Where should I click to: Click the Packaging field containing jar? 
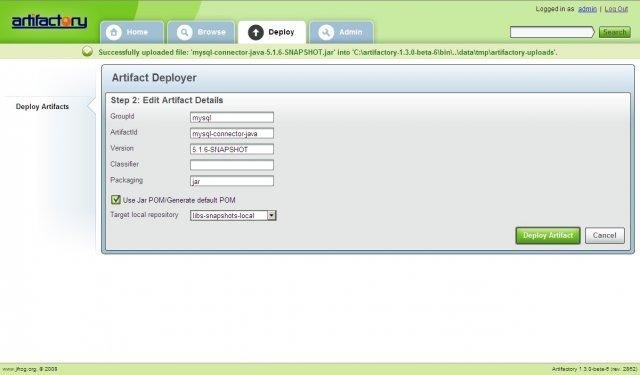pos(232,181)
